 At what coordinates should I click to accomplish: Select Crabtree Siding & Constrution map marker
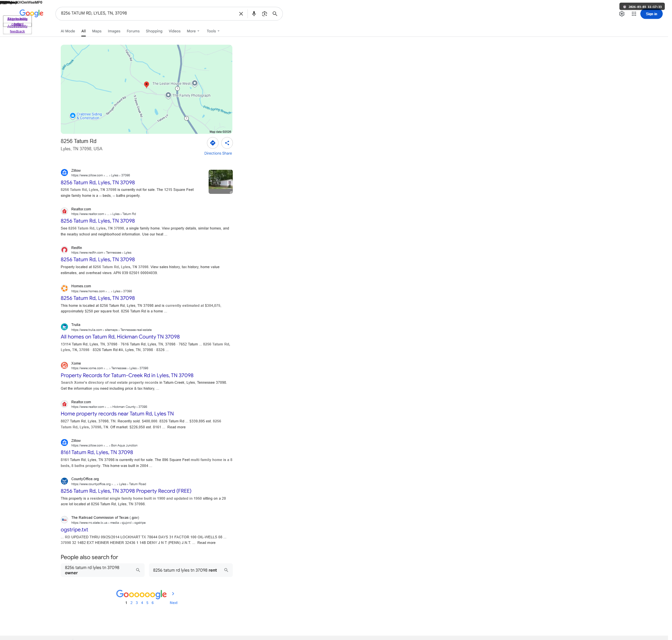73,116
